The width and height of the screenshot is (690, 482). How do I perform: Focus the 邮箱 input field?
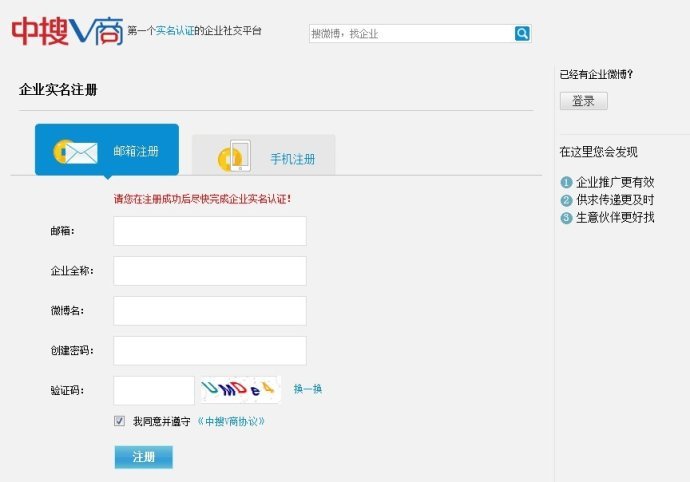coord(210,231)
